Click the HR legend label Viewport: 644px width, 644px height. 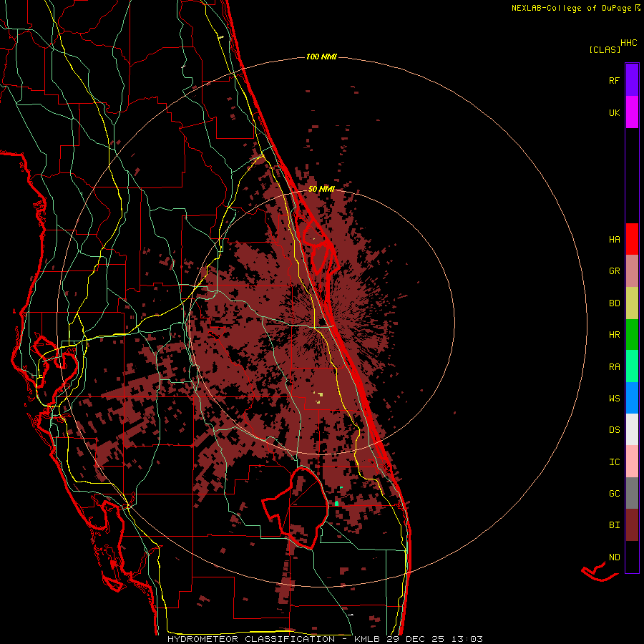pos(615,335)
